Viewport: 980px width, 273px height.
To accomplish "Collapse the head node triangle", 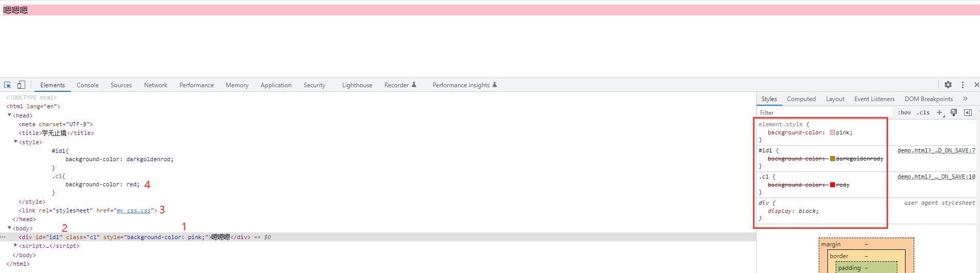I will point(9,115).
